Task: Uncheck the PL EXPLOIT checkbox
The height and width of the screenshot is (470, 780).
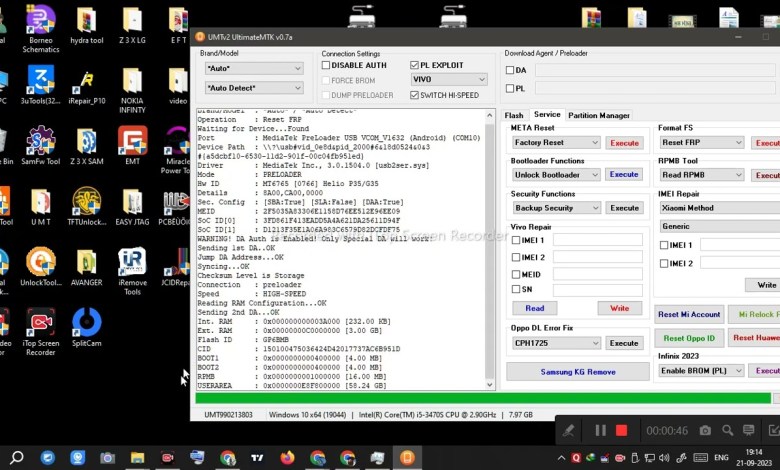Action: point(415,66)
